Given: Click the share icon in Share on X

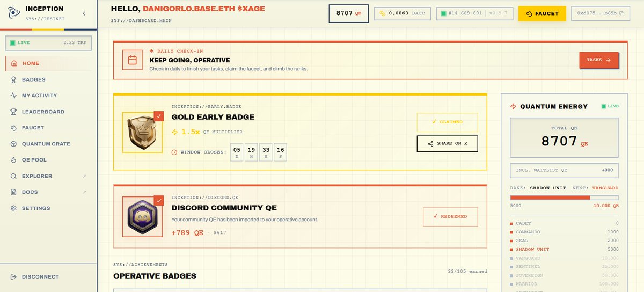Looking at the screenshot, I should (430, 144).
